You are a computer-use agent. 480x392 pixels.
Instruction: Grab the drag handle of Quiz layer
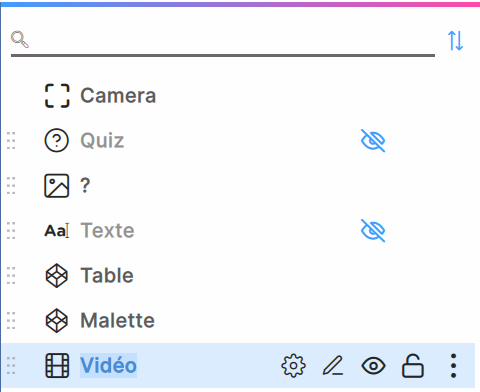point(11,141)
